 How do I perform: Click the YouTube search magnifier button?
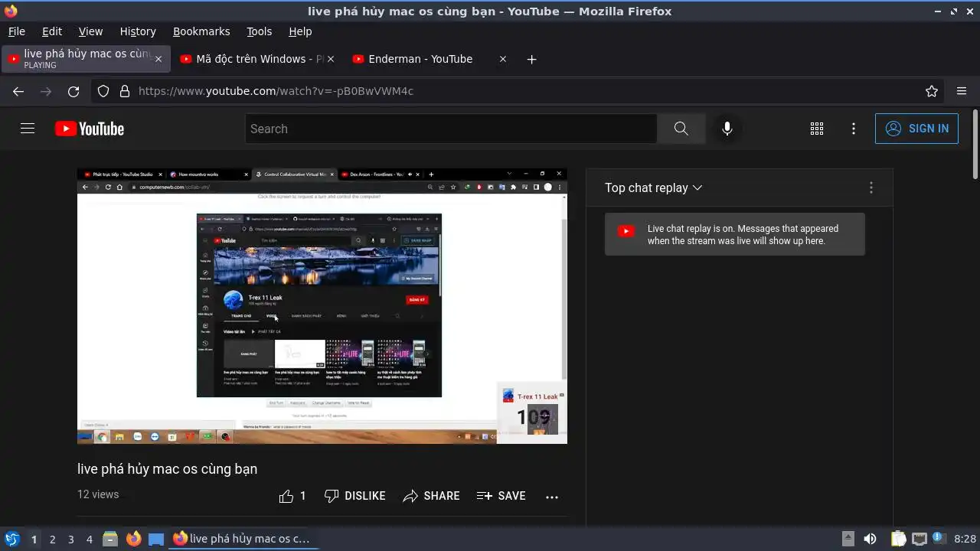coord(681,129)
